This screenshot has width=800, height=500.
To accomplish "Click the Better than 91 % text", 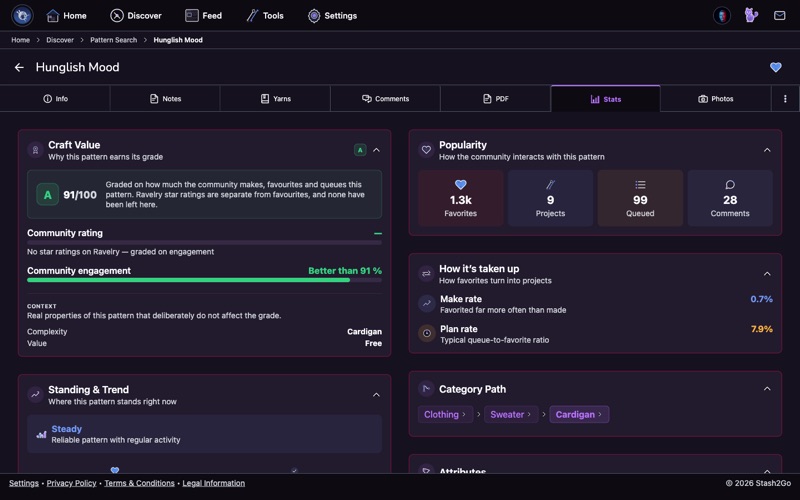I will click(x=345, y=271).
